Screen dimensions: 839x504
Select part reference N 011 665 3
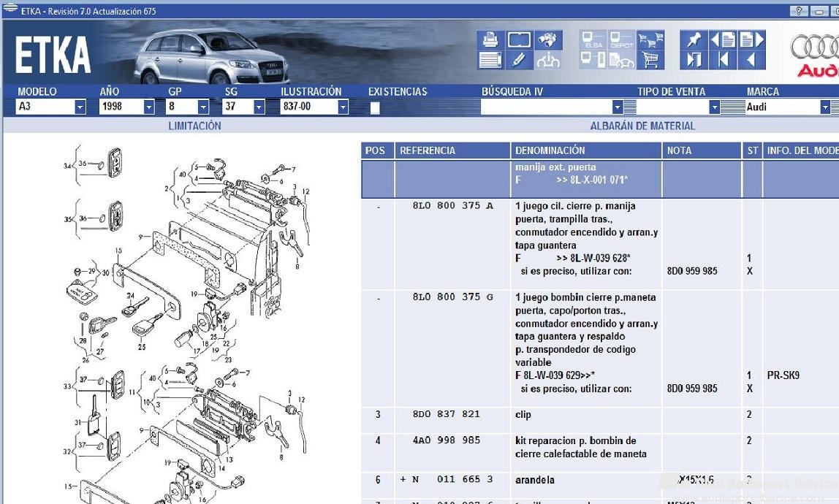(x=452, y=479)
